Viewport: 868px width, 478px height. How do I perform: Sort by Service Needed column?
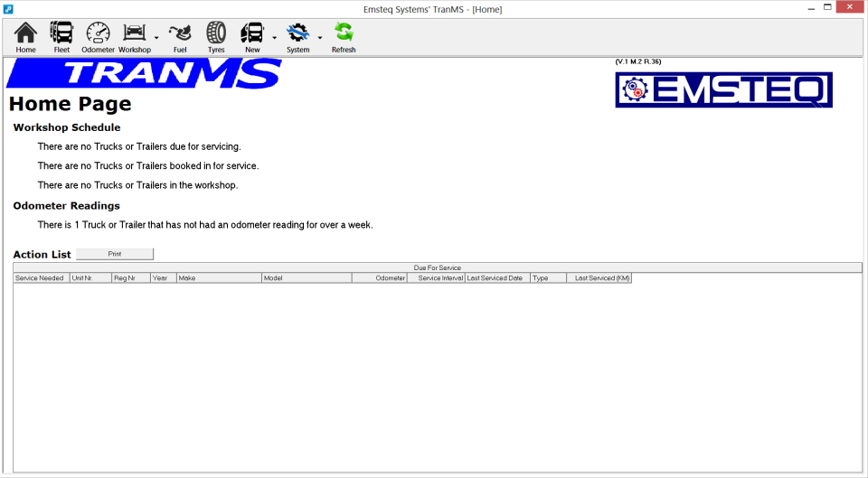pos(42,277)
